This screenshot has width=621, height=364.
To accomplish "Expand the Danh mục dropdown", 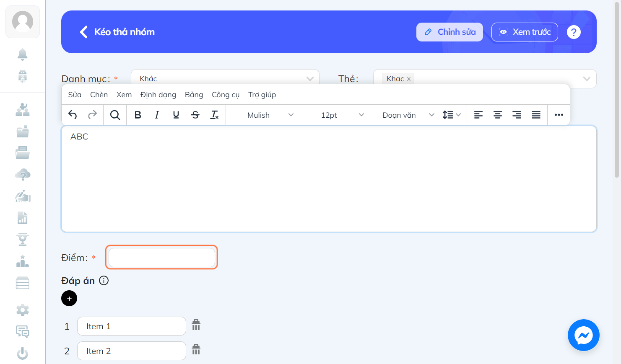I will [225, 78].
